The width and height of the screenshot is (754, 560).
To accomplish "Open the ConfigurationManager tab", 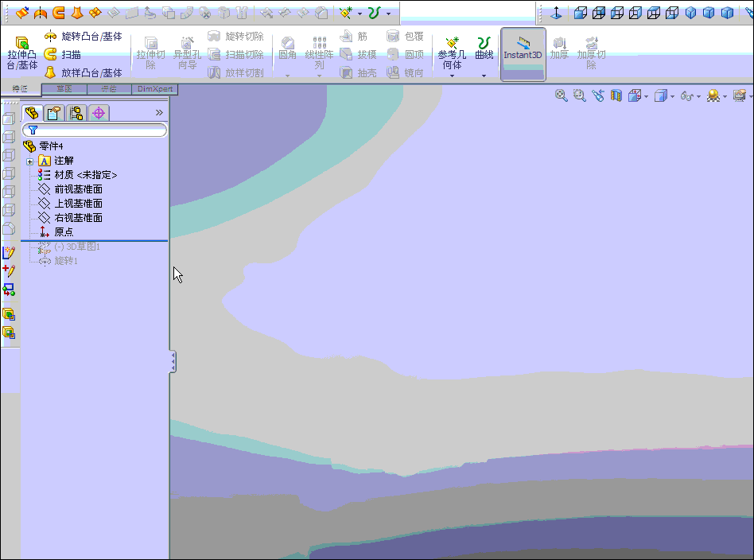I will [76, 113].
